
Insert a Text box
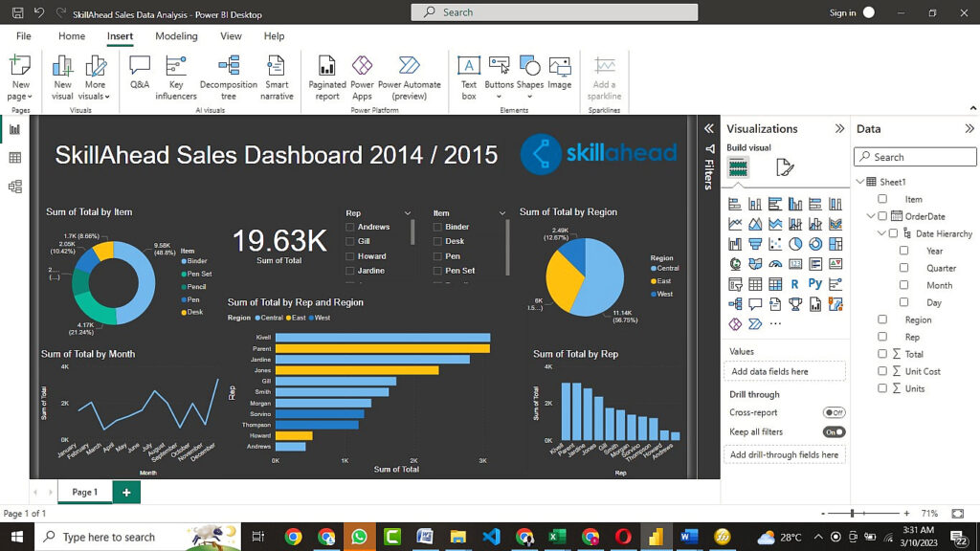click(469, 78)
